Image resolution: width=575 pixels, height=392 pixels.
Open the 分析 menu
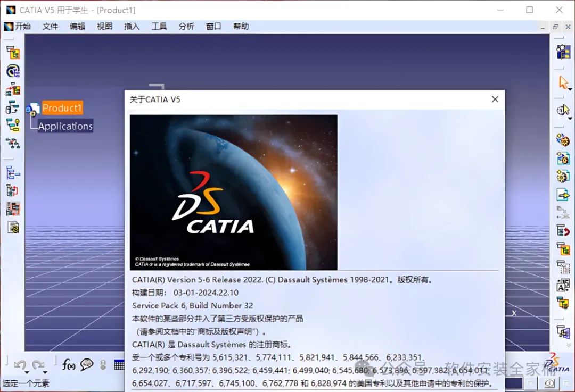coord(186,27)
